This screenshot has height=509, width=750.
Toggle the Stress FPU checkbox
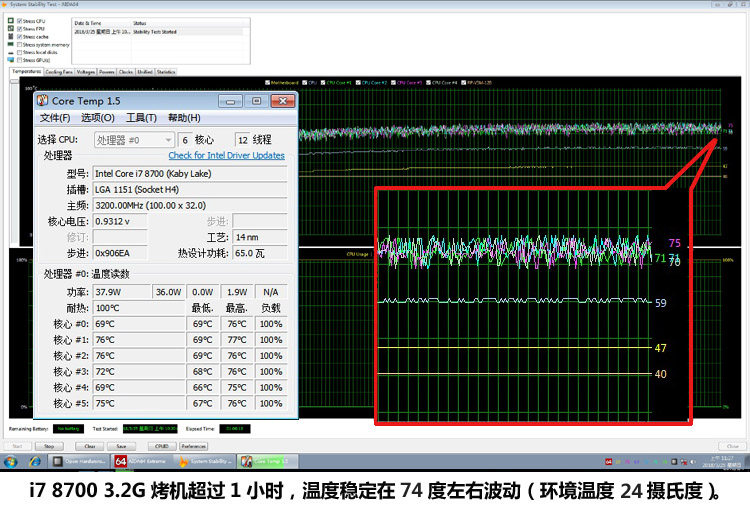(x=20, y=29)
